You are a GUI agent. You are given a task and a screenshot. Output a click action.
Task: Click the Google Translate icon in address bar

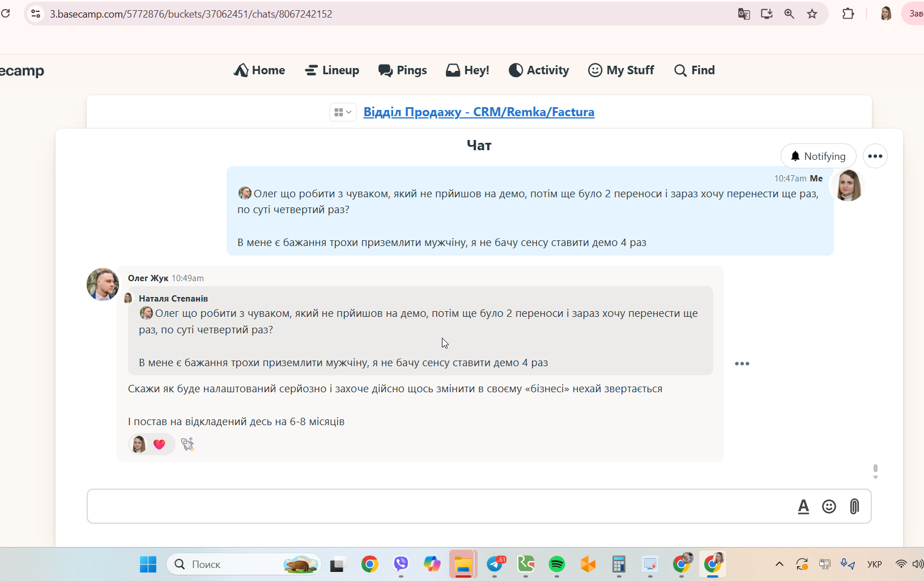[744, 14]
